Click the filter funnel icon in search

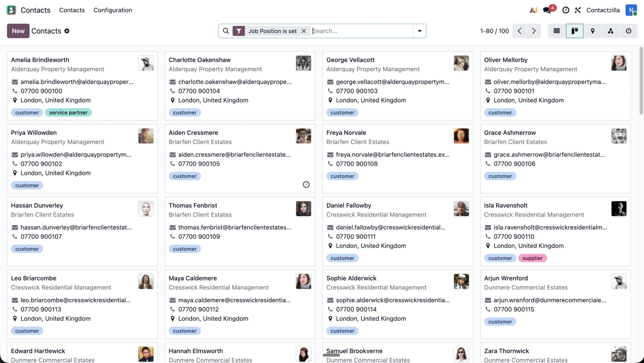[x=239, y=31]
